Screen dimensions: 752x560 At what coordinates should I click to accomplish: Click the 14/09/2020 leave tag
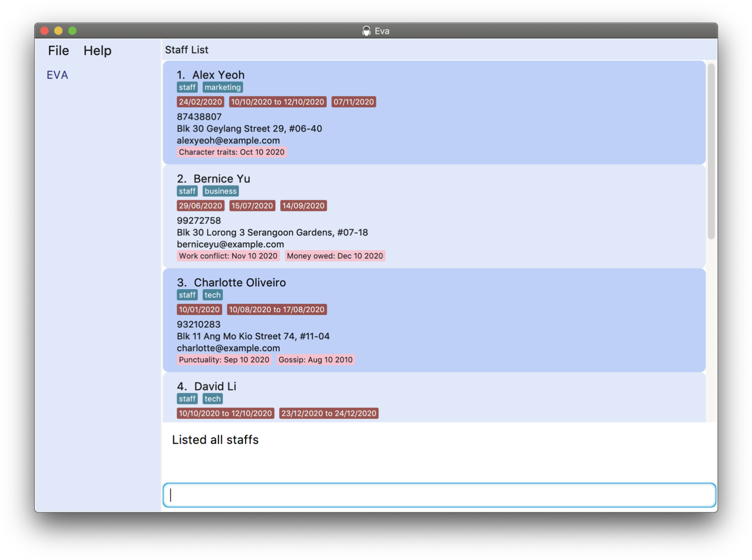303,206
